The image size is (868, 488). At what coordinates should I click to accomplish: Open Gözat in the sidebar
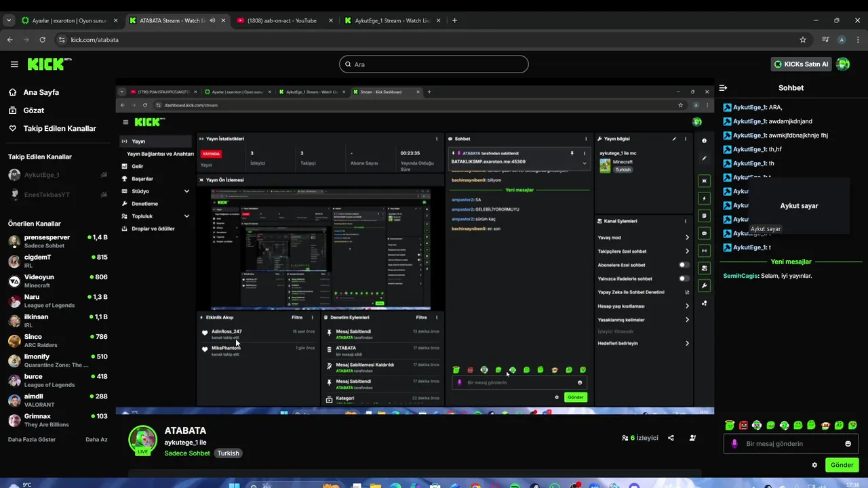click(34, 110)
